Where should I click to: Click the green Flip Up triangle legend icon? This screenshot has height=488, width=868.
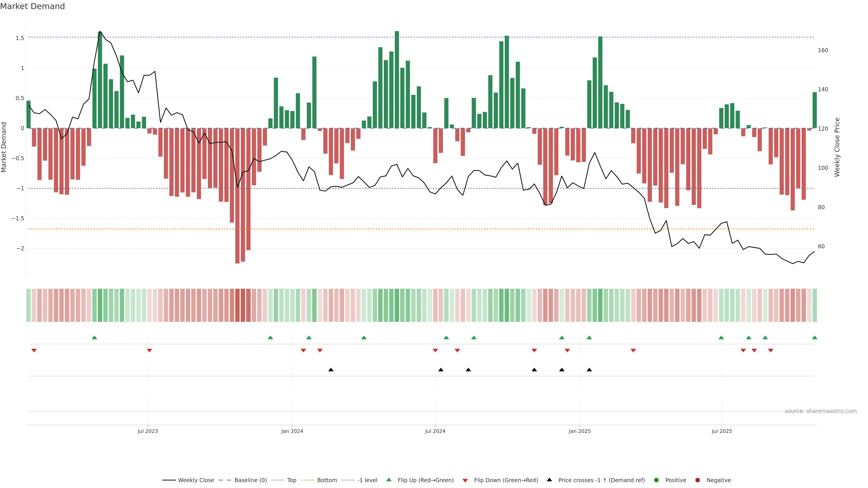click(x=389, y=480)
